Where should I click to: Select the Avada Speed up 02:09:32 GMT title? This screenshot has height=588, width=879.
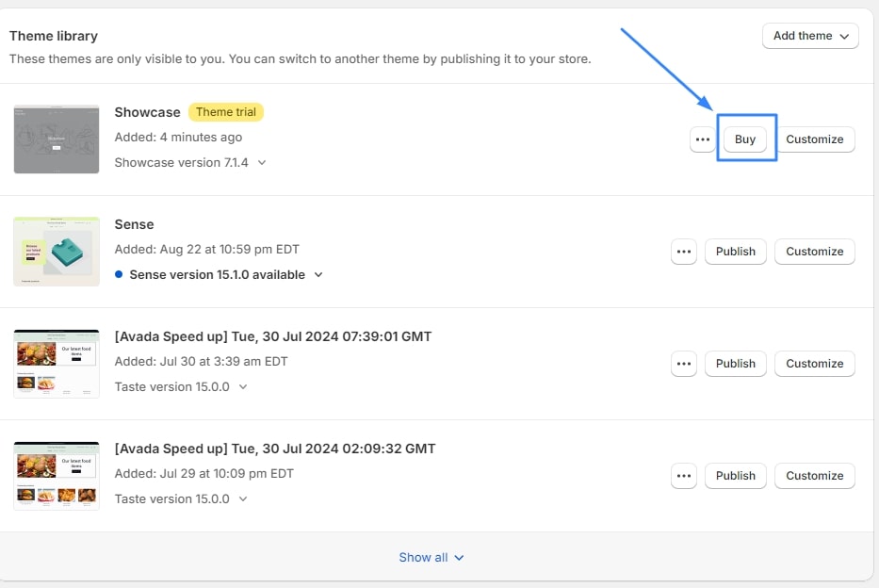(x=275, y=449)
